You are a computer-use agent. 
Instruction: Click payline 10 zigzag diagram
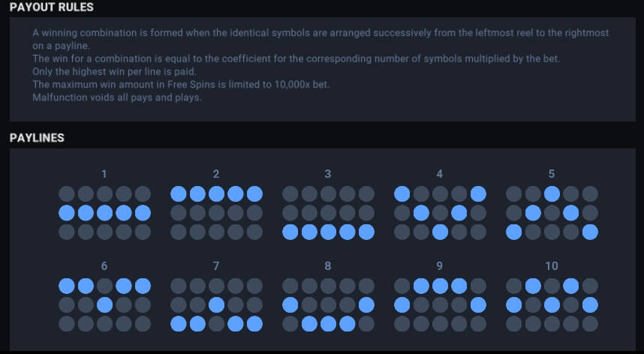(552, 304)
